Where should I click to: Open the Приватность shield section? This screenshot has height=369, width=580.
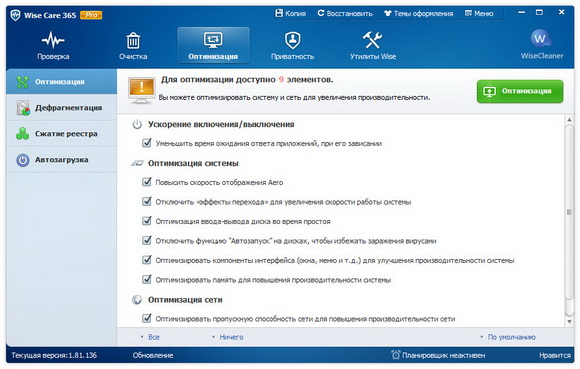click(292, 46)
